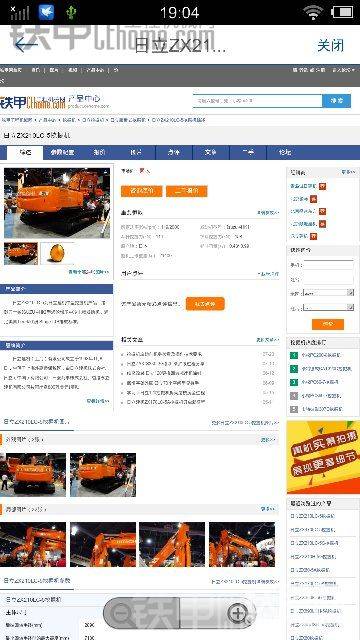This screenshot has height=640, width=360.
Task: Open the first dropdown in sidebar form
Action: [x=328, y=293]
